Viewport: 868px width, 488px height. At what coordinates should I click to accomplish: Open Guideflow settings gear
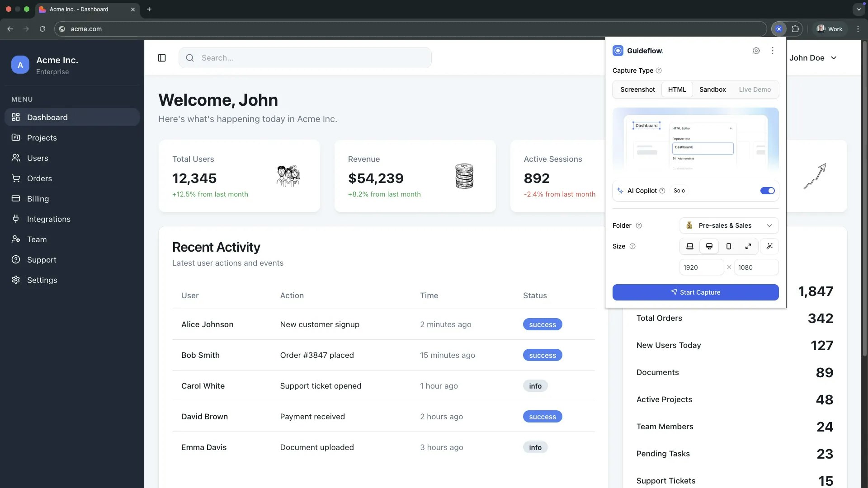pos(756,51)
